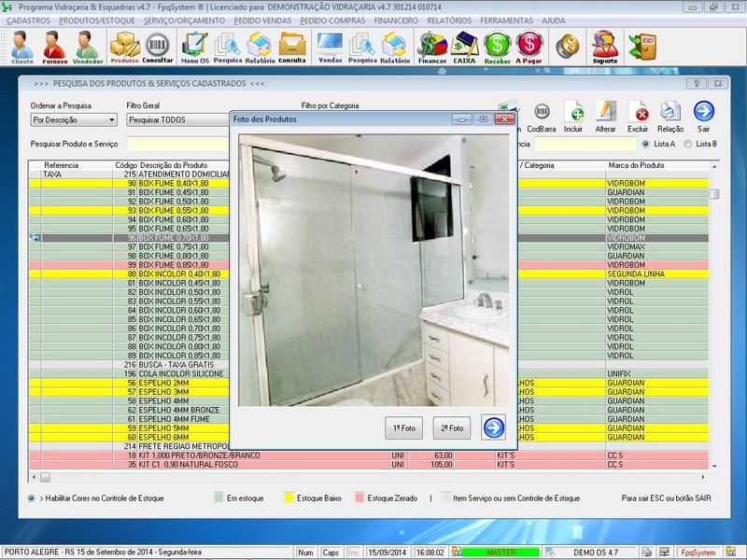The image size is (747, 560).
Task: Click the Alterar edit icon
Action: 605,117
